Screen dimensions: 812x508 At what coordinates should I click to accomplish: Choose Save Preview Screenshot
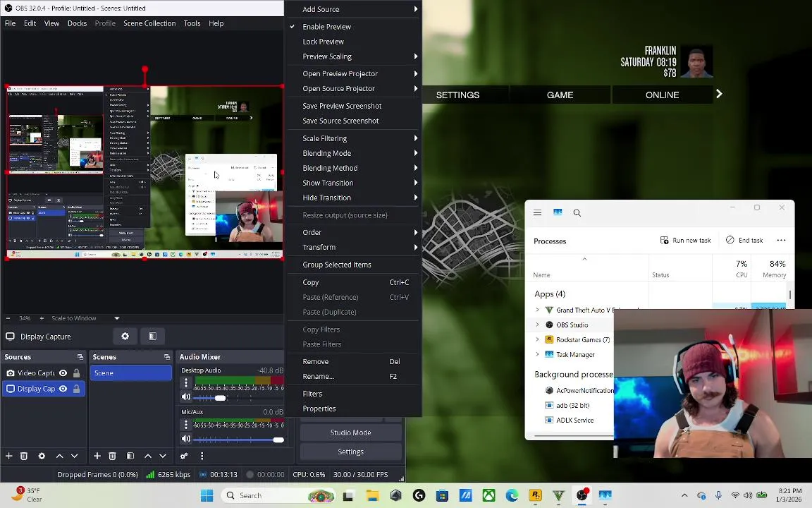[x=354, y=106]
